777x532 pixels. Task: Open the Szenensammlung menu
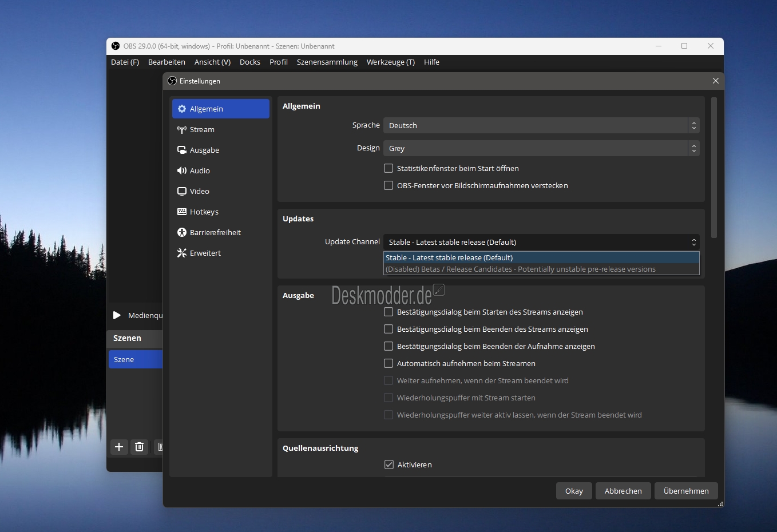click(x=327, y=62)
